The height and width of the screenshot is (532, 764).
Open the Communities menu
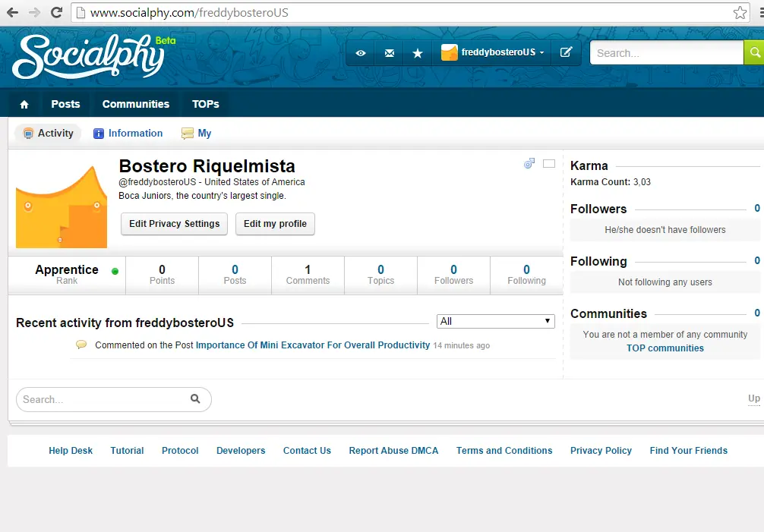(136, 104)
